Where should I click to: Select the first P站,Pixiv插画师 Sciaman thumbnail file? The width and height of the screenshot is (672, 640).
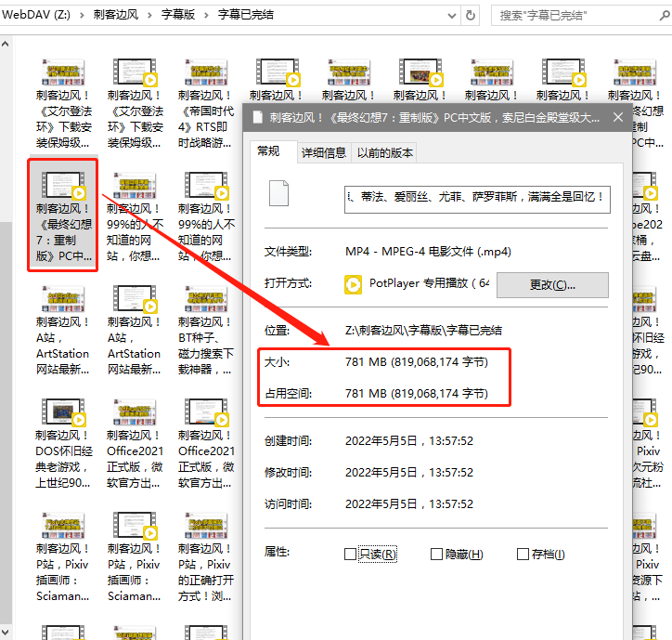(63, 556)
